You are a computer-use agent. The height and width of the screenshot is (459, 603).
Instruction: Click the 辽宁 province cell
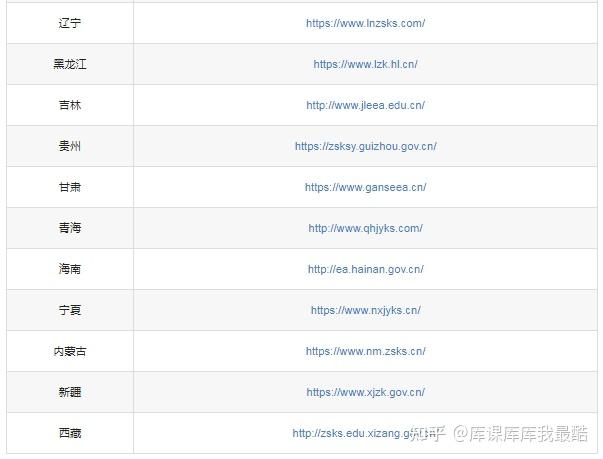click(70, 23)
